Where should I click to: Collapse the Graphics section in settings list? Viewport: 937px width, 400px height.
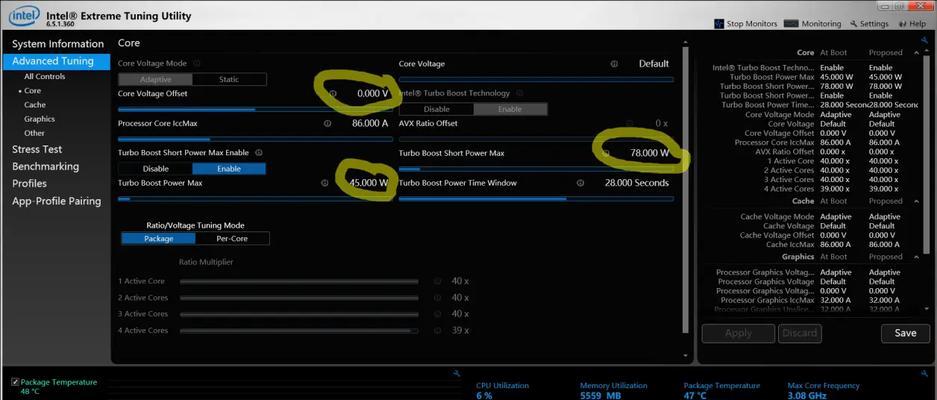pyautogui.click(x=916, y=257)
